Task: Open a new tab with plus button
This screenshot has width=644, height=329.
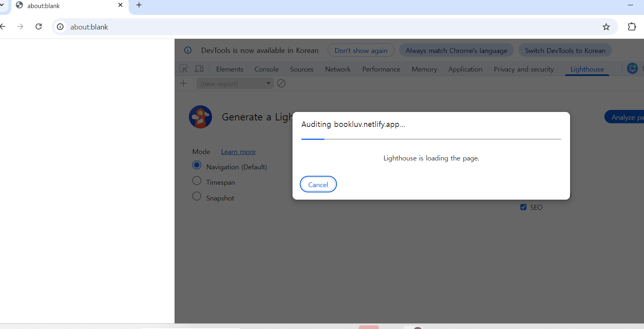Action: pyautogui.click(x=139, y=5)
